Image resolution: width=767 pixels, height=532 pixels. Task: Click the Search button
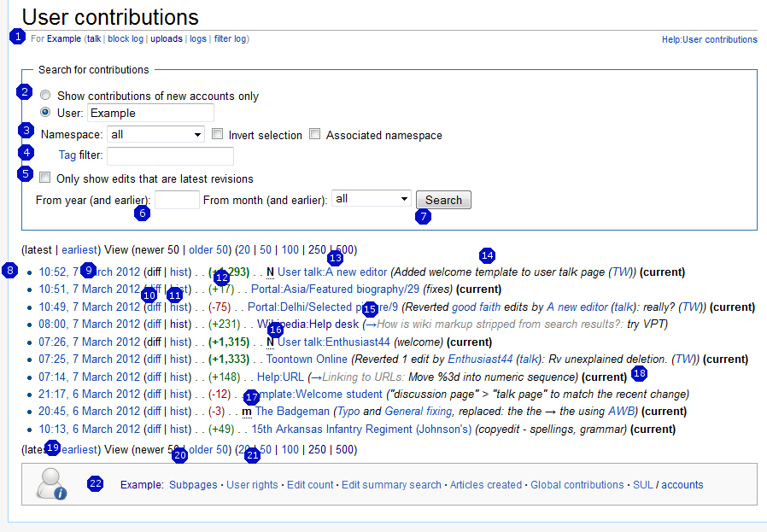(443, 199)
